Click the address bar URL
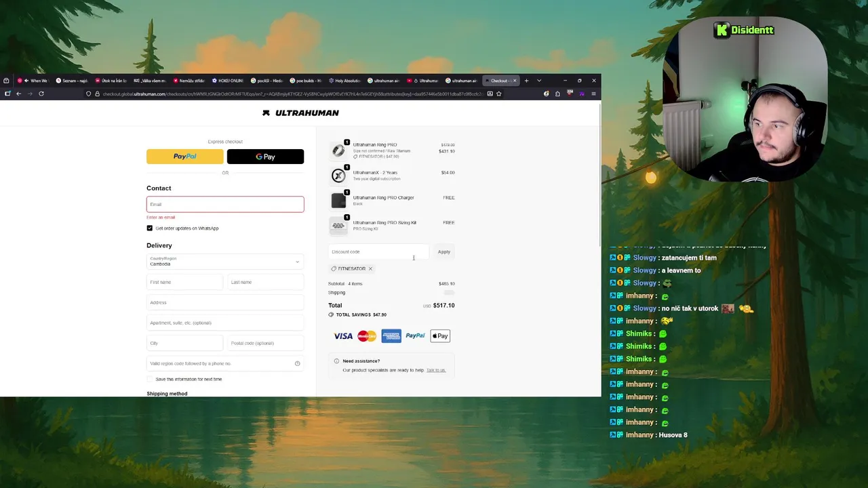The width and height of the screenshot is (868, 488). pyautogui.click(x=292, y=94)
